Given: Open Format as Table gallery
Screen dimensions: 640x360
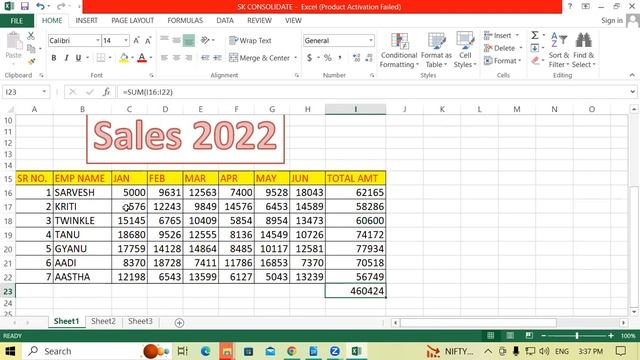Looking at the screenshot, I should coord(436,50).
